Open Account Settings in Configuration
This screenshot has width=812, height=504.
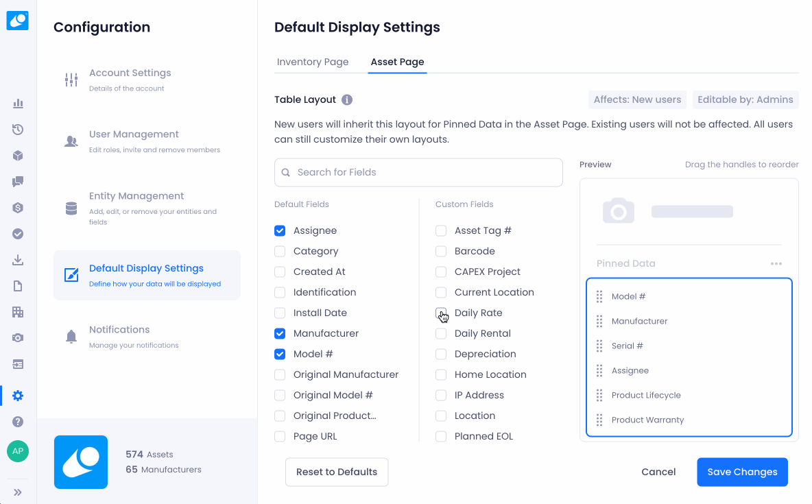pyautogui.click(x=147, y=80)
